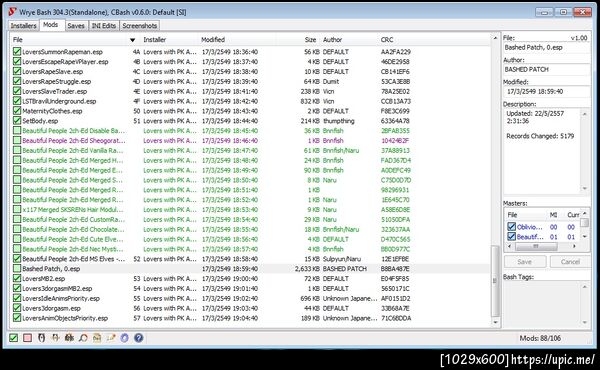Click the Masters 'MI' column header
Screen dimensions: 600x370
coord(553,215)
